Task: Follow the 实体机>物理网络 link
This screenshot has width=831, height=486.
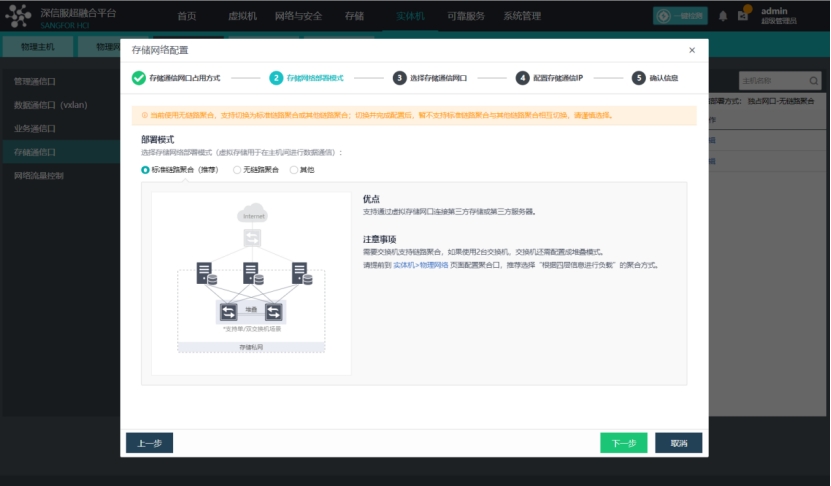Action: 421,265
